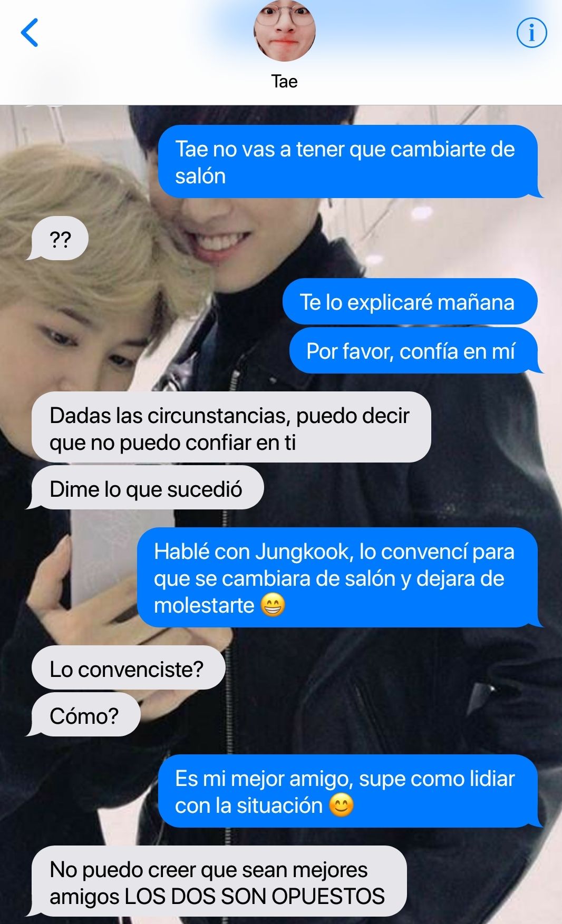Tap the word 'Jungkook' in the message

coord(303,552)
